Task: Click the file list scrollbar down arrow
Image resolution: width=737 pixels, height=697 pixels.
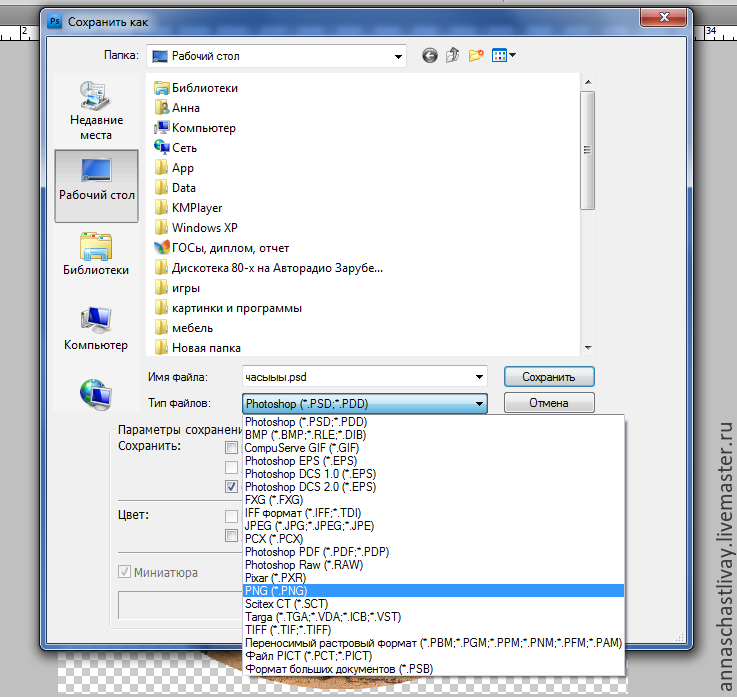Action: tap(588, 348)
